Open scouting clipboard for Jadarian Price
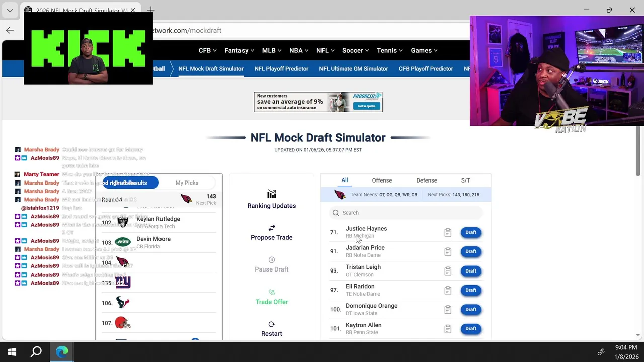The height and width of the screenshot is (362, 644). pyautogui.click(x=448, y=251)
